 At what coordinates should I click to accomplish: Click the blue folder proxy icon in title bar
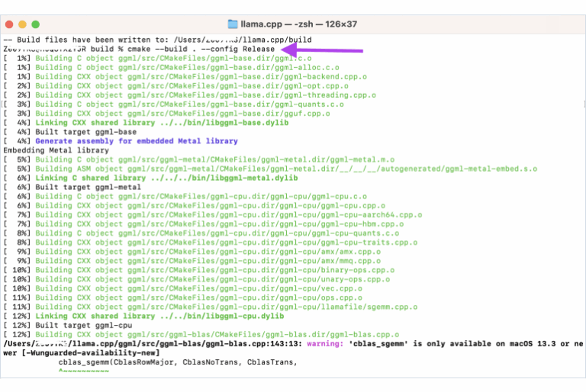(233, 24)
